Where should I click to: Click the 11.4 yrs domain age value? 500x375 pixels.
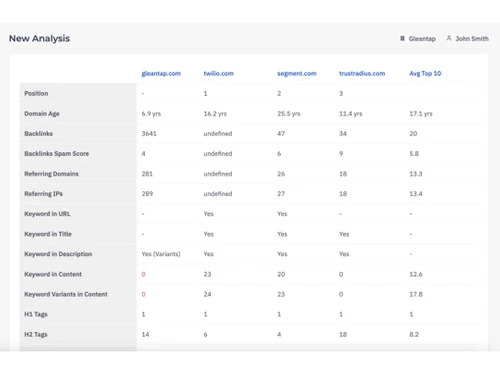click(350, 114)
